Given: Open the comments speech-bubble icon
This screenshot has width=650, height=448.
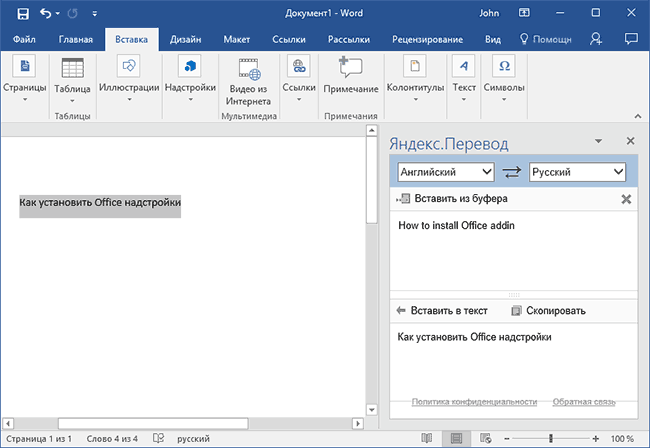Looking at the screenshot, I should pyautogui.click(x=631, y=39).
